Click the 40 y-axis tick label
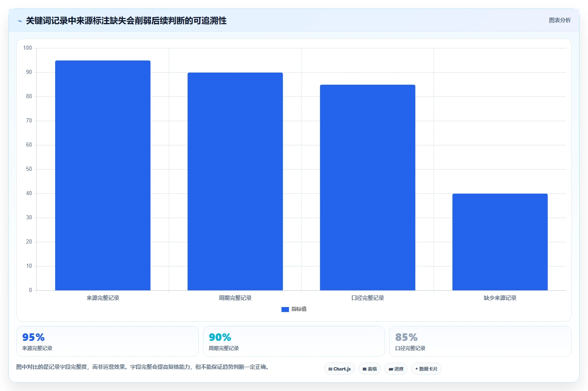 tap(29, 193)
